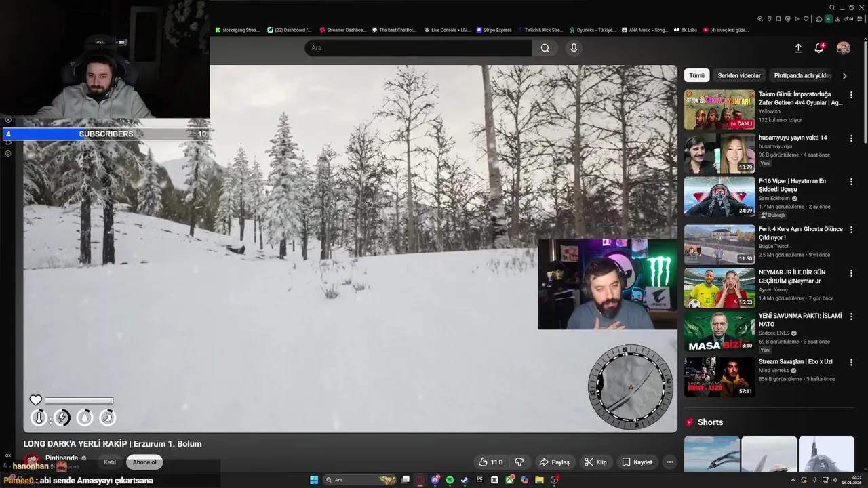Click the Klip clip button

[595, 462]
